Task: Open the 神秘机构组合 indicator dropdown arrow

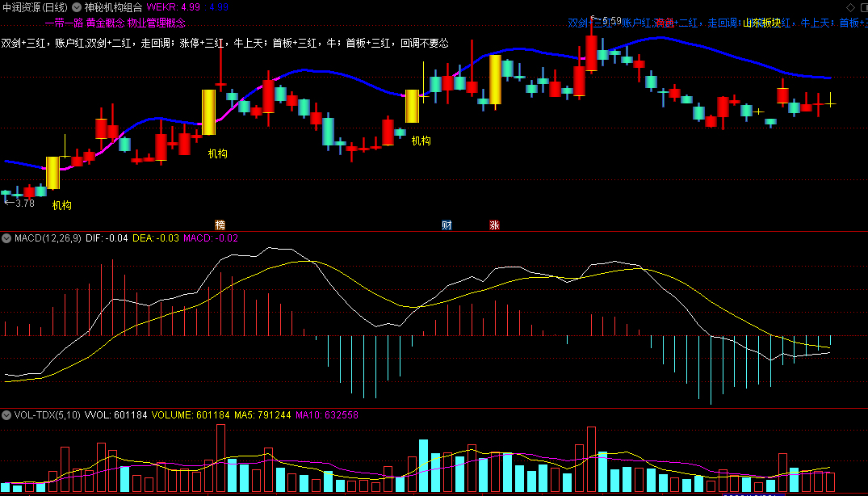Action: coord(77,7)
